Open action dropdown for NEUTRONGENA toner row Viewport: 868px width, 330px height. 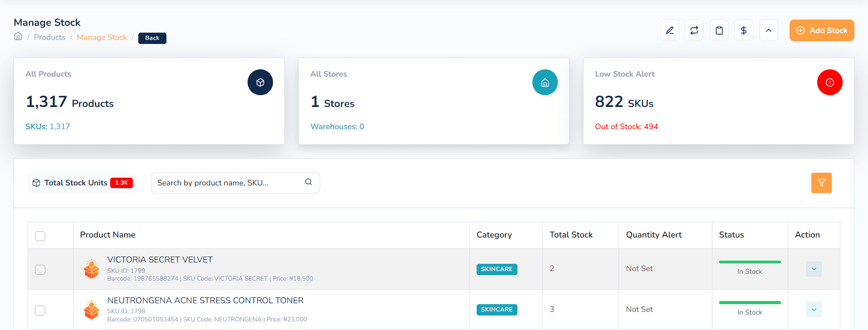[x=814, y=310]
